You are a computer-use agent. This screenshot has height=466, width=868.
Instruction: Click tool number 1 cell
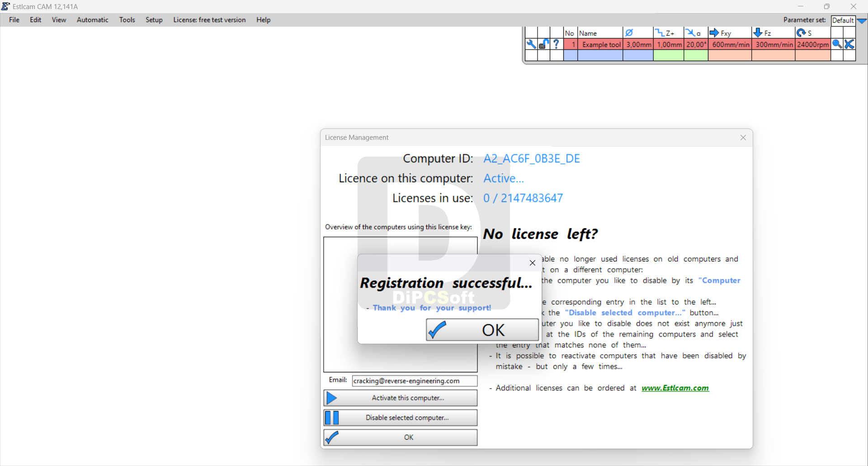coord(571,44)
